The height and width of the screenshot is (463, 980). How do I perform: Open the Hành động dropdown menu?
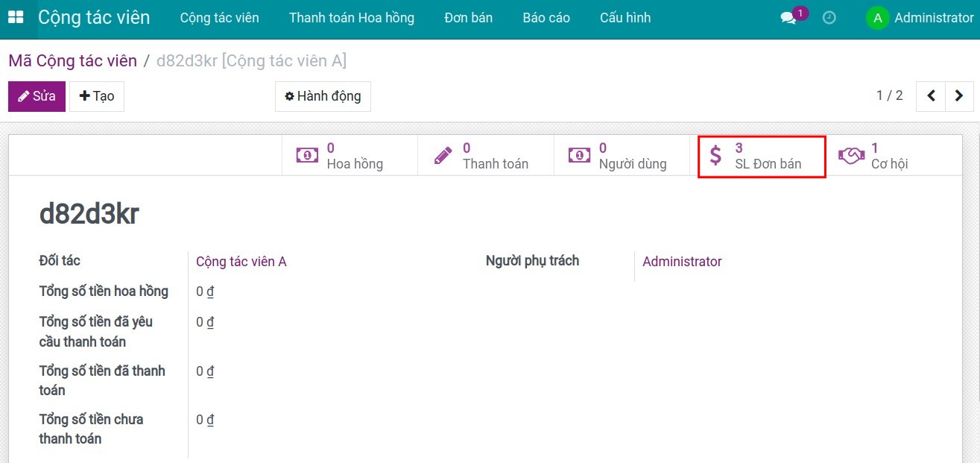coord(323,96)
